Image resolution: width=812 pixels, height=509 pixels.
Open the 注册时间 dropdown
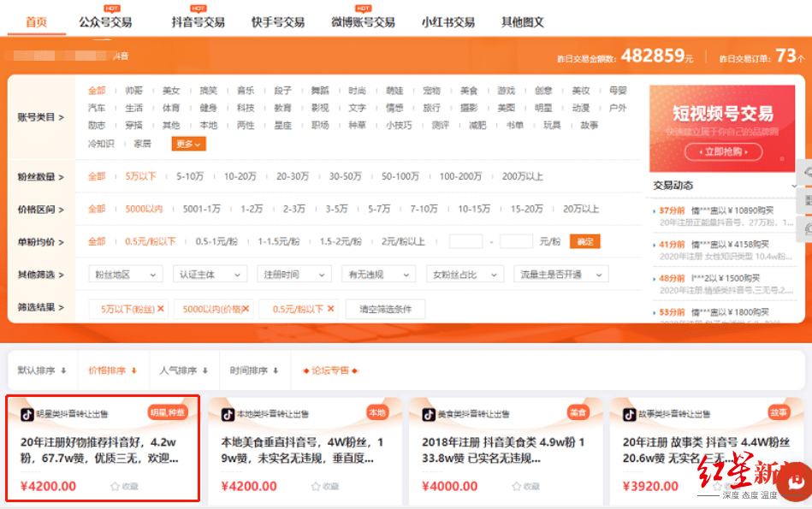click(294, 273)
